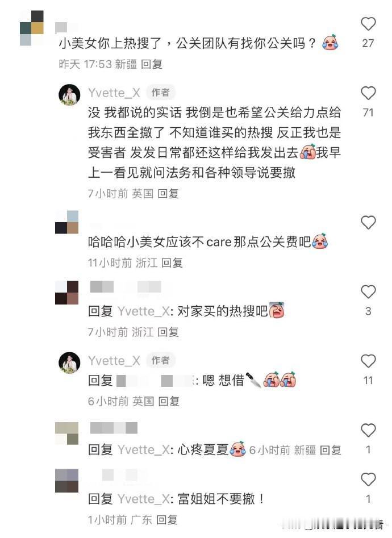This screenshot has width=392, height=538.
Task: Reply to the 1小时前 广东 comment
Action: click(x=167, y=520)
